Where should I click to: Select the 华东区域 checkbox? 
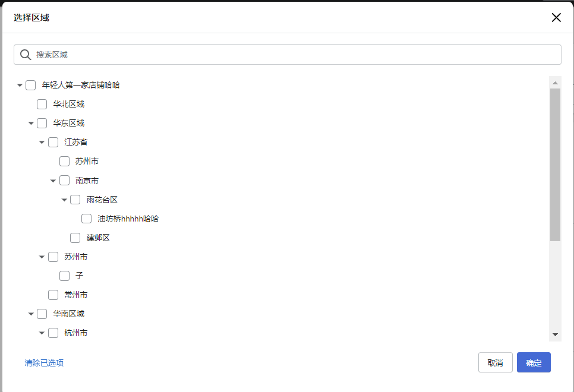click(42, 124)
